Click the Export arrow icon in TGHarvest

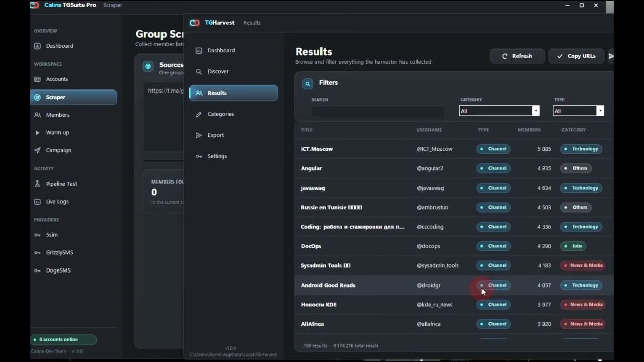(199, 135)
